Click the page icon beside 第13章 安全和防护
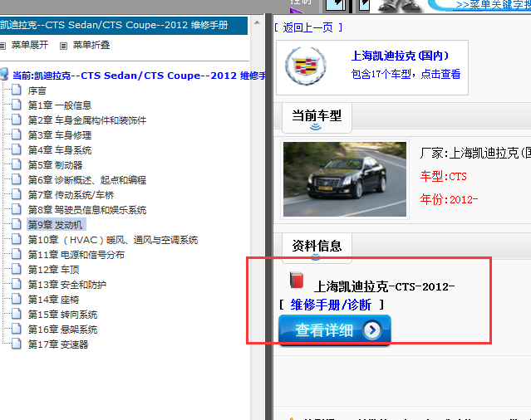Screen dimensions: 531x420 [17, 284]
